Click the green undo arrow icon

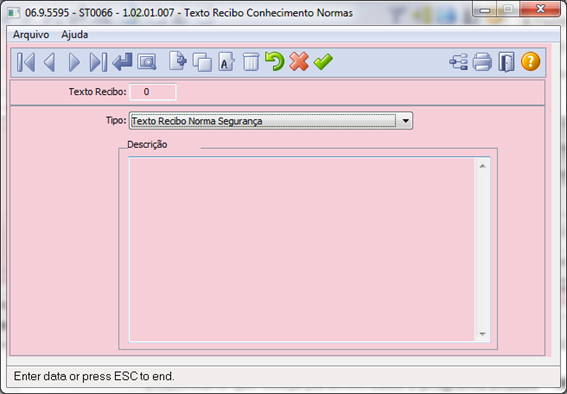(x=275, y=61)
